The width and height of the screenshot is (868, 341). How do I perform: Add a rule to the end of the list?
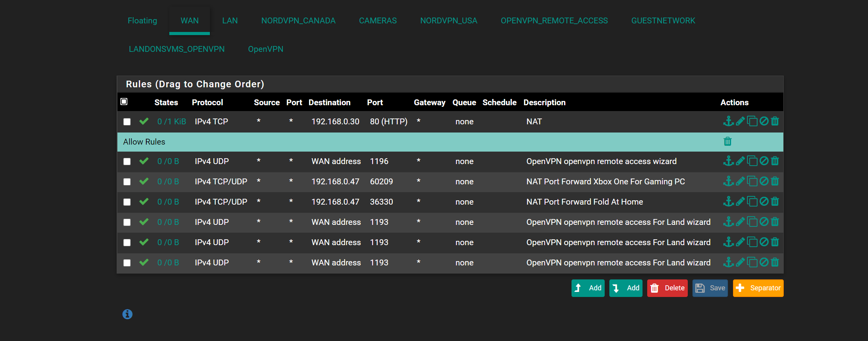[626, 288]
